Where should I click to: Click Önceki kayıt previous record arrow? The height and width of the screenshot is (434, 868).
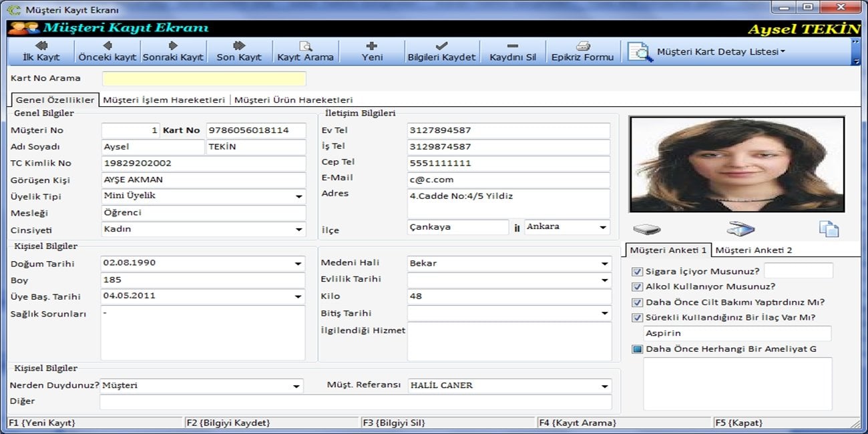107,51
